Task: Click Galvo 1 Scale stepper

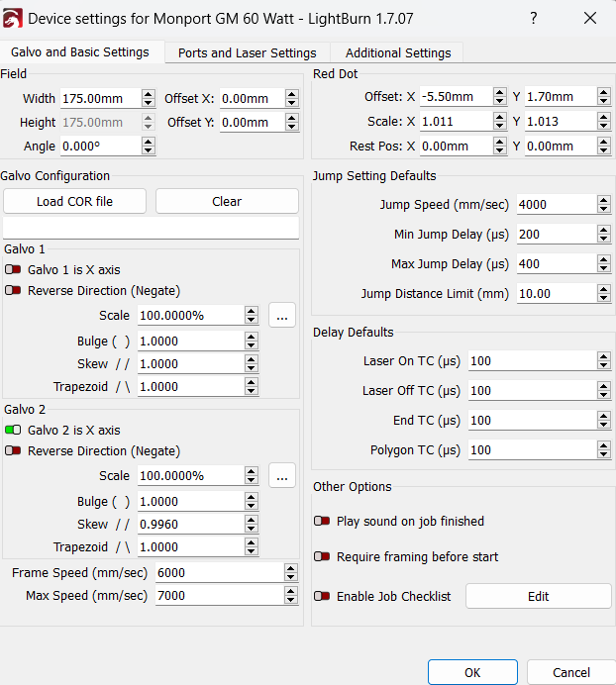Action: coord(252,315)
